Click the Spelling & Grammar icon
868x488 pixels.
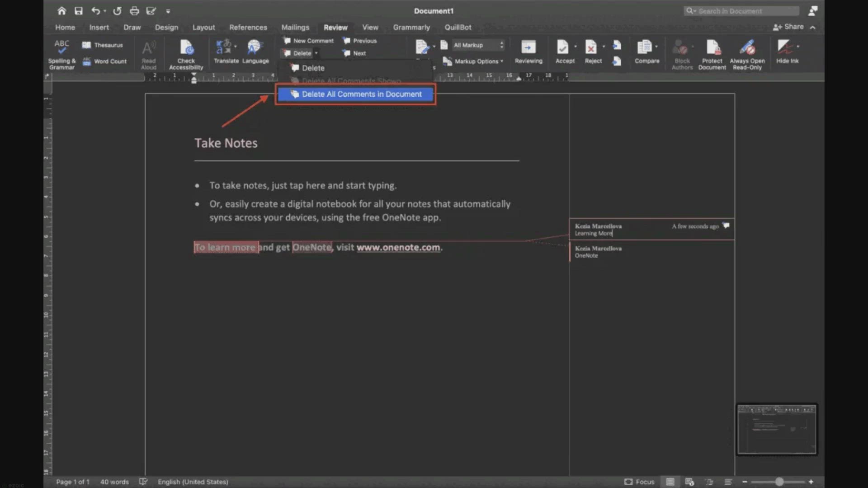tap(61, 47)
